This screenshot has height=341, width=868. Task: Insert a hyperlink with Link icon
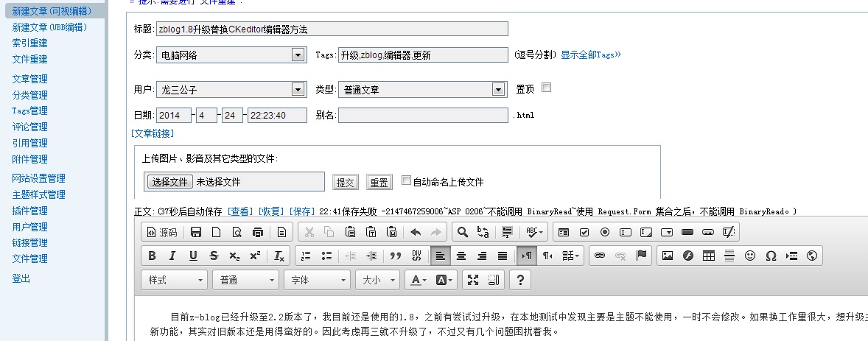tap(600, 256)
